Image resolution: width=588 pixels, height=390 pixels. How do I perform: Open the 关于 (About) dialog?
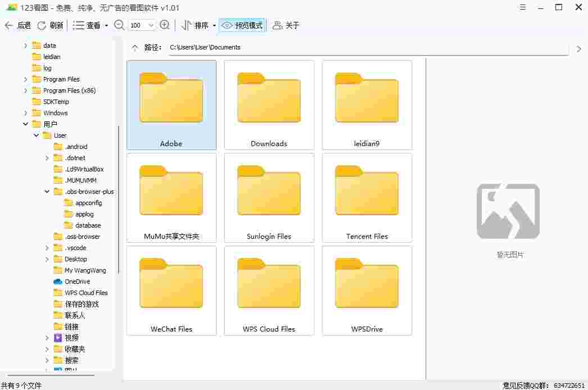tap(286, 25)
